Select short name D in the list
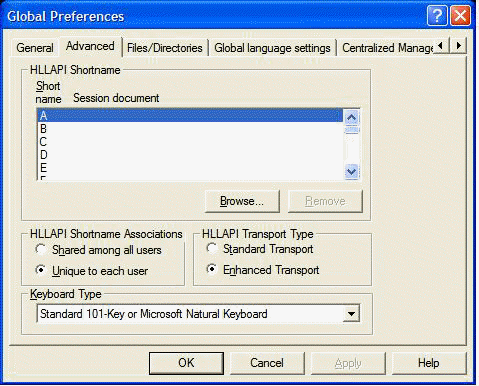The width and height of the screenshot is (479, 386). pyautogui.click(x=190, y=155)
